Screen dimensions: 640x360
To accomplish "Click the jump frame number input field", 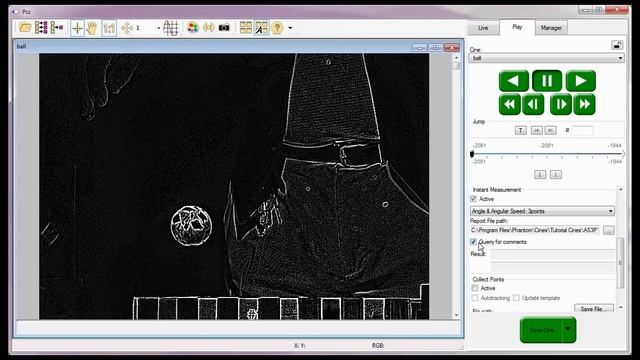I will point(582,131).
